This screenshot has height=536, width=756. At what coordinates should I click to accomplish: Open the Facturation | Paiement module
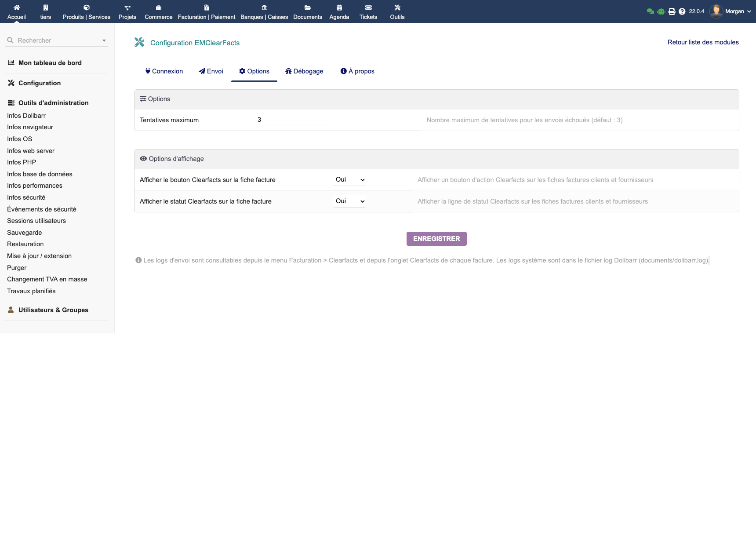(206, 11)
